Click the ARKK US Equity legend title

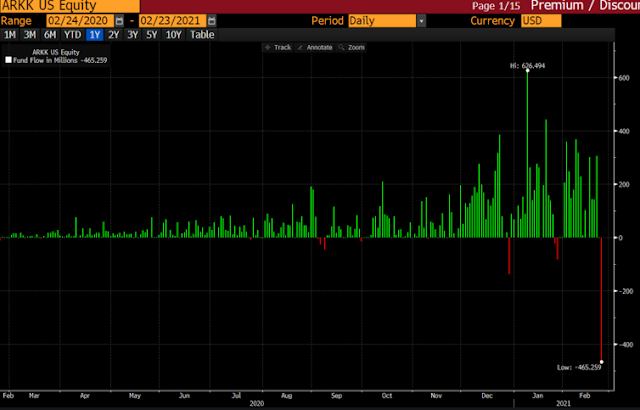tap(56, 52)
